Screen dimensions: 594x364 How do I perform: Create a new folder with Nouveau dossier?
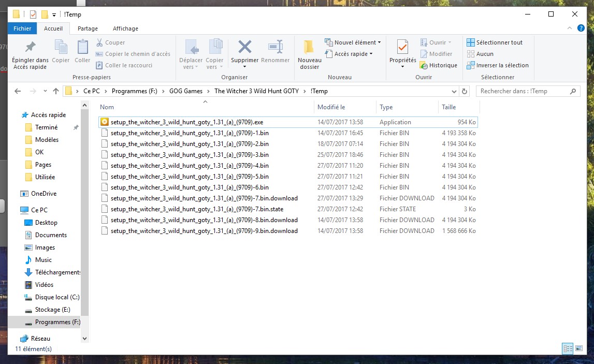(x=310, y=54)
